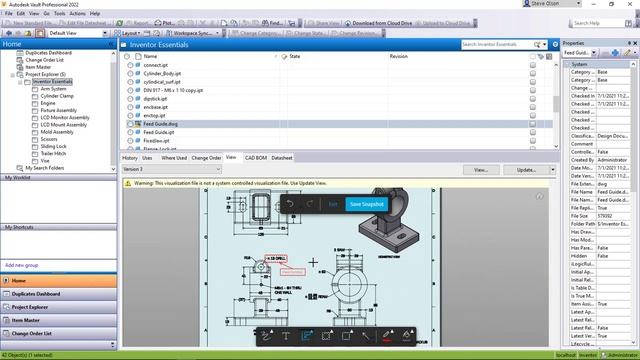Viewport: 640px width, 360px height.
Task: Click the Save Snapshot button
Action: 367,204
